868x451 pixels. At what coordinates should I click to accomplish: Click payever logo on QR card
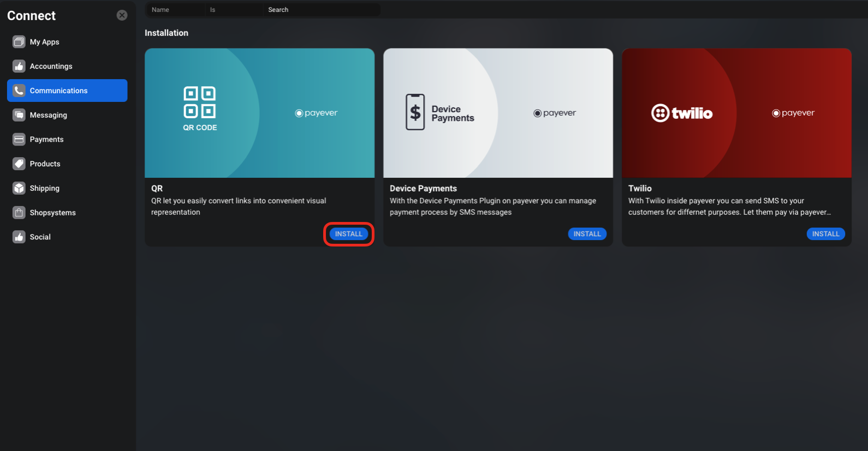317,113
